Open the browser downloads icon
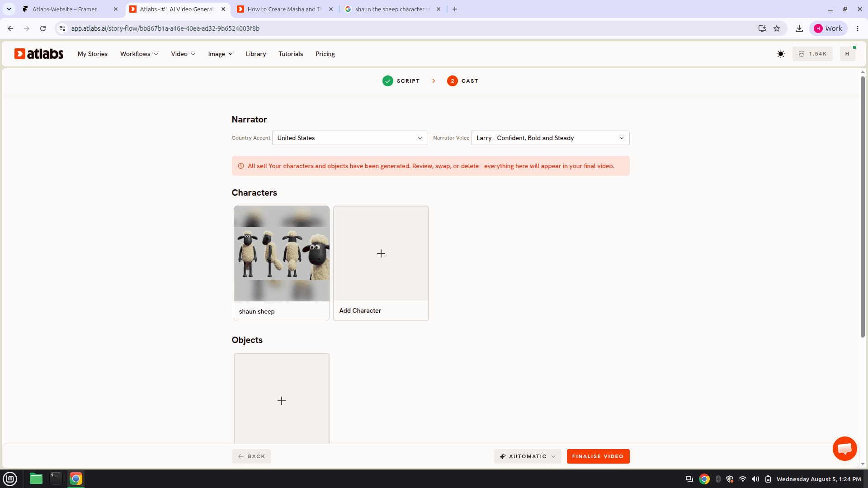 799,28
